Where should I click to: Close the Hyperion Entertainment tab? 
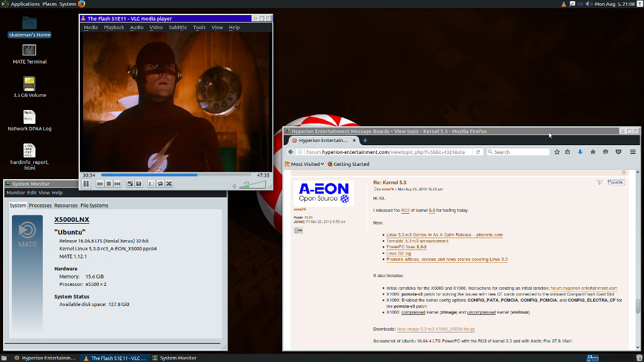[x=354, y=140]
